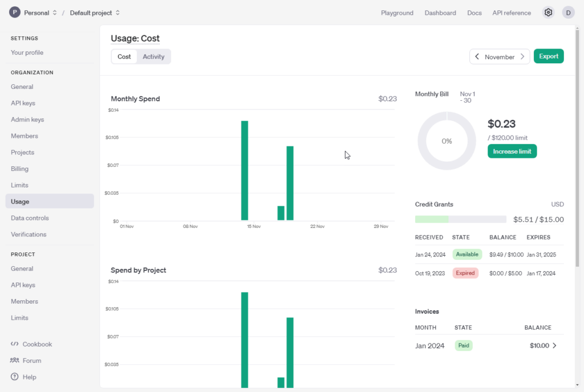Click the Expired state badge

(465, 273)
